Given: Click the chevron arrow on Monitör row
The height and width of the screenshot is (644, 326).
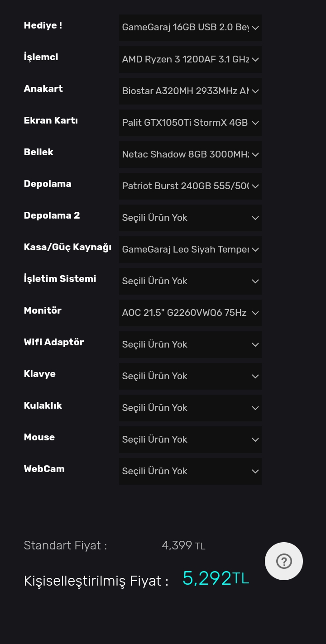Looking at the screenshot, I should click(x=255, y=313).
